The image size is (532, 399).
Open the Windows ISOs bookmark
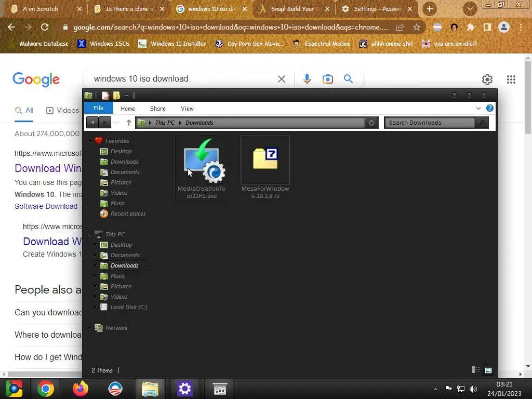tap(104, 44)
